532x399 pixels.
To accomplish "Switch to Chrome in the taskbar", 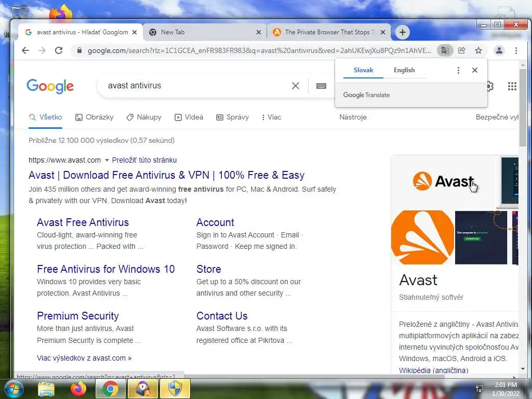I will (x=110, y=389).
